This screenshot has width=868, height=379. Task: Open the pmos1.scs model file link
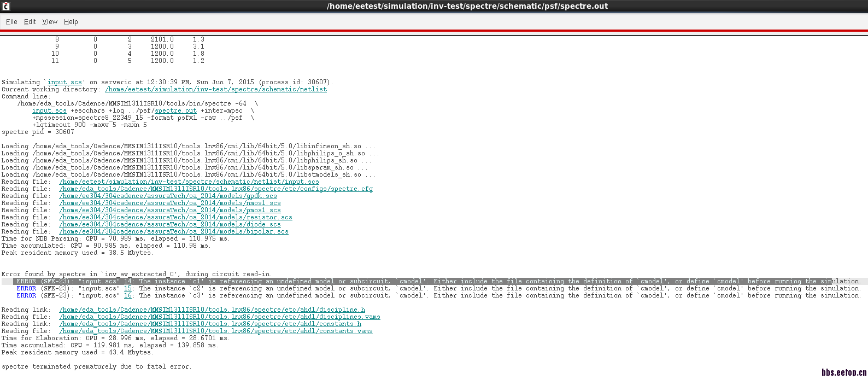click(x=170, y=210)
